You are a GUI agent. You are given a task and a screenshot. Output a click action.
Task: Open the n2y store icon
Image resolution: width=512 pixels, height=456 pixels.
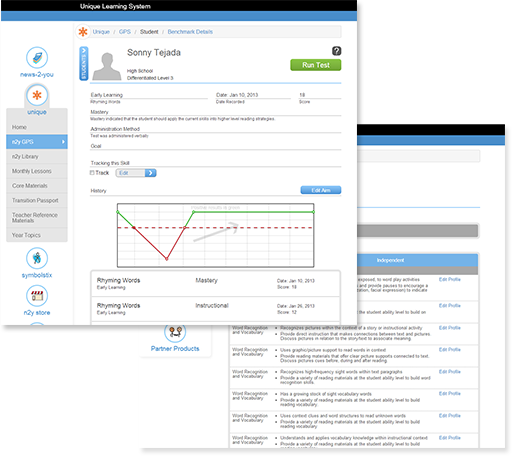click(37, 296)
